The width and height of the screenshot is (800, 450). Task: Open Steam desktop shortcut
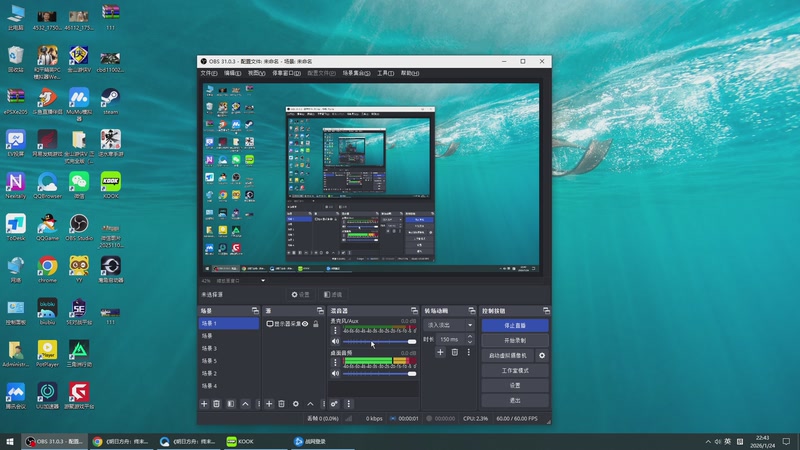pos(110,101)
